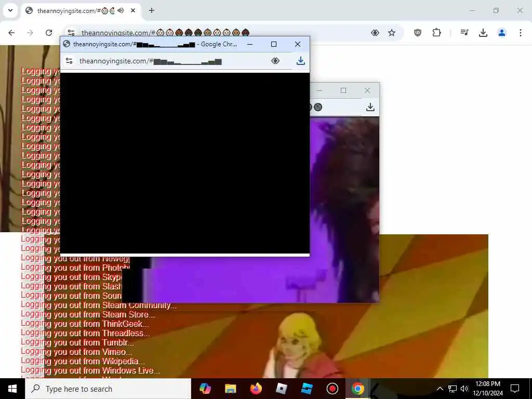Close the purple video popup window
The height and width of the screenshot is (399, 532).
(x=367, y=90)
